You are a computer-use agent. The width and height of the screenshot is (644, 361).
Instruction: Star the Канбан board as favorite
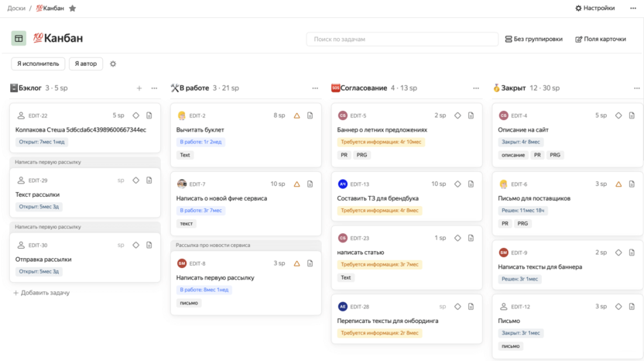pos(73,9)
